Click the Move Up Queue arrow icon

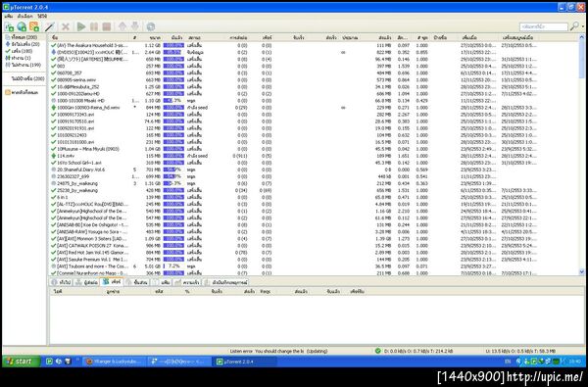tap(122, 26)
